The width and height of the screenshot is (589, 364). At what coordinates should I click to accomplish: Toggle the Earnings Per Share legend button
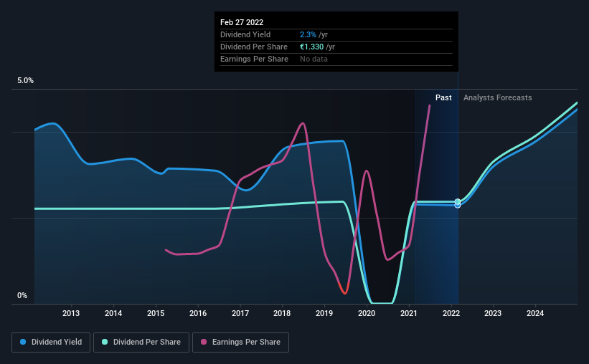pos(240,343)
